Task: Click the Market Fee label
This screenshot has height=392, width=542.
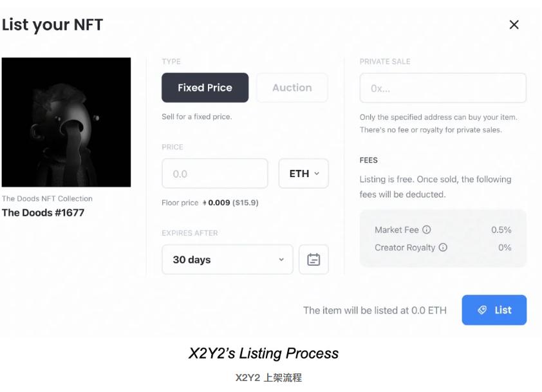Action: tap(397, 230)
